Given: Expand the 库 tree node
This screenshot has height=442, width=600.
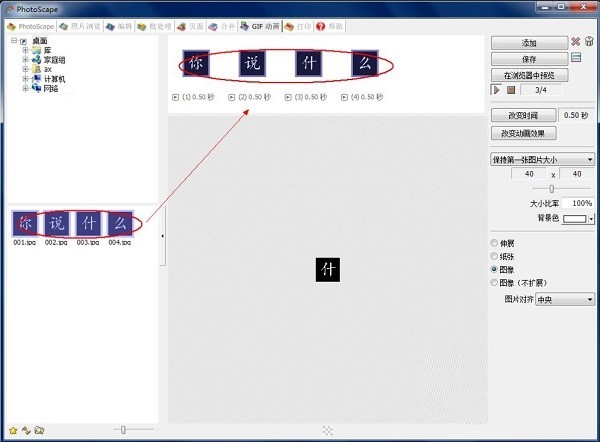Looking at the screenshot, I should coord(25,50).
